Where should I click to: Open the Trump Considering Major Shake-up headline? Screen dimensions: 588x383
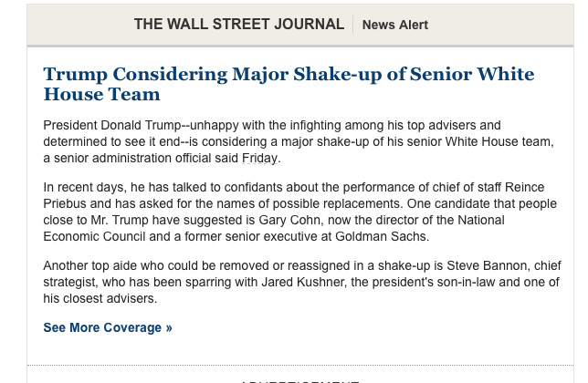289,84
